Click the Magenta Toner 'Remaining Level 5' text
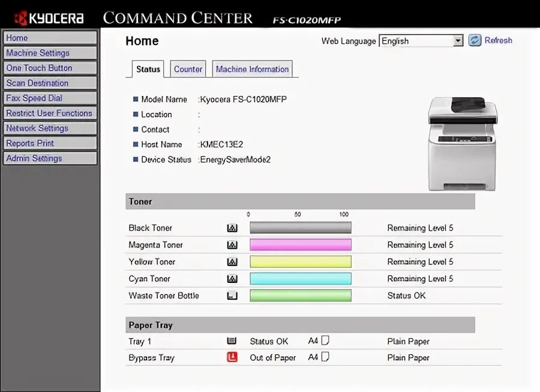The image size is (540, 392). [x=420, y=245]
